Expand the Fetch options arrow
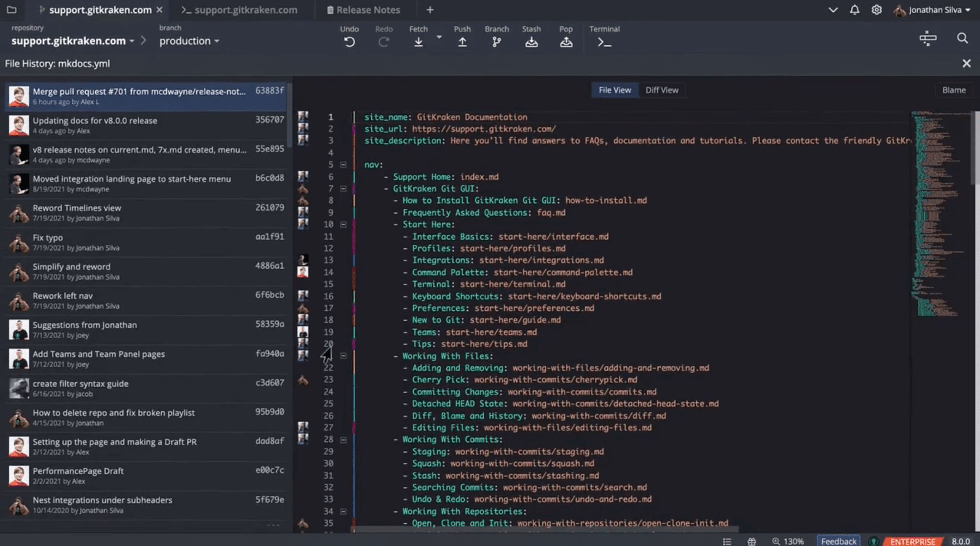 [439, 37]
